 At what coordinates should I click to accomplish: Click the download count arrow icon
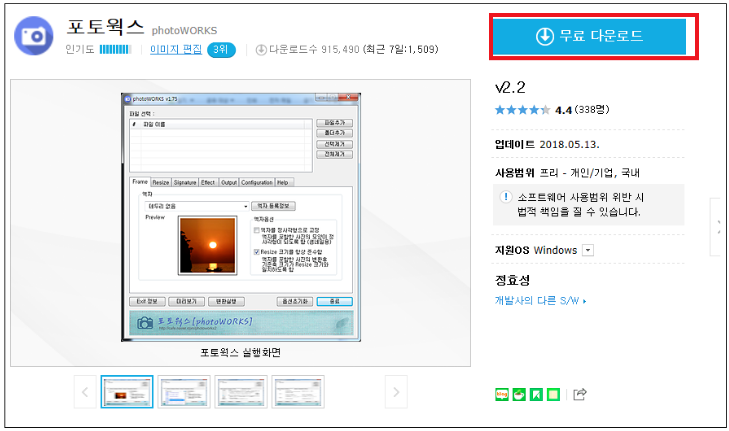261,49
